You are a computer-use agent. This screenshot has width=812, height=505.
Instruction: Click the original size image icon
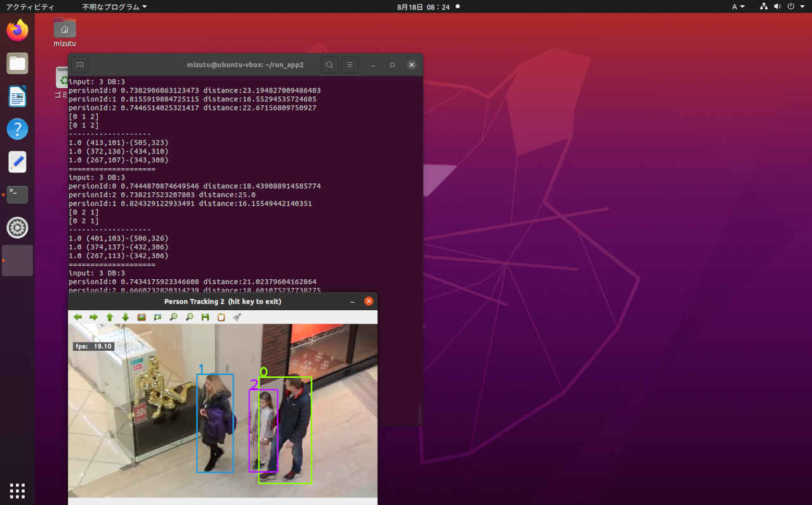[141, 317]
